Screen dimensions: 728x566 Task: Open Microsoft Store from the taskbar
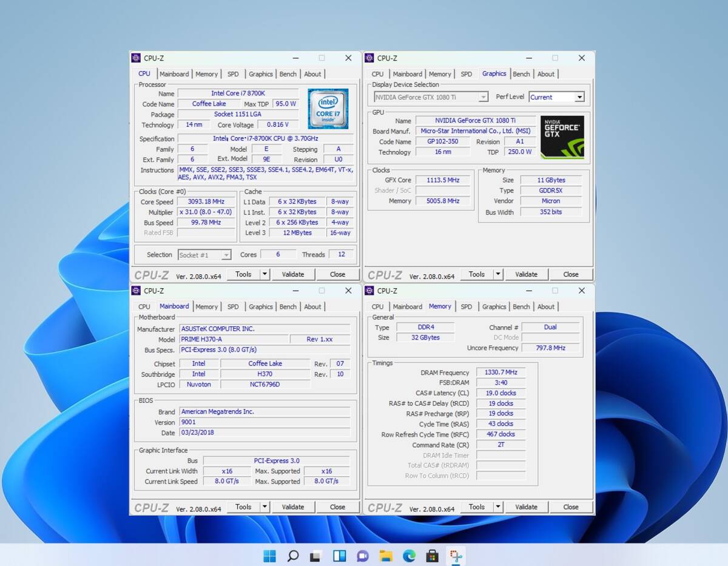click(x=432, y=556)
